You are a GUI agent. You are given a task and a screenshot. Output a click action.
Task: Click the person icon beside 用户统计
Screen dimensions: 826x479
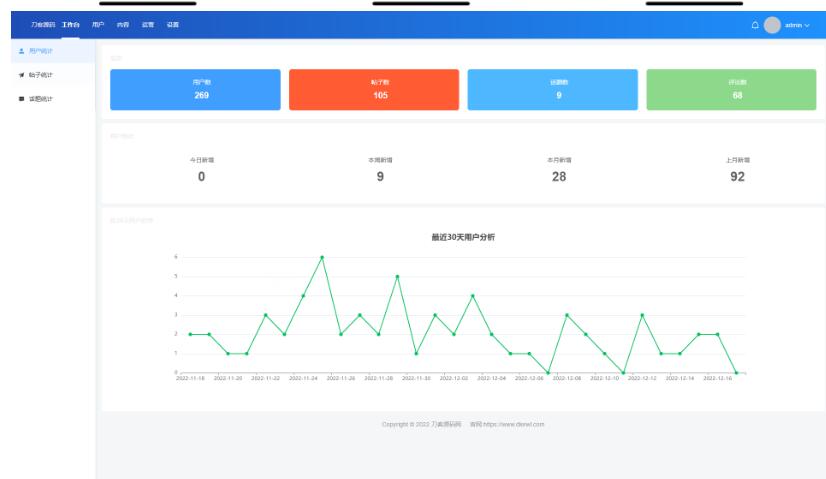click(22, 50)
